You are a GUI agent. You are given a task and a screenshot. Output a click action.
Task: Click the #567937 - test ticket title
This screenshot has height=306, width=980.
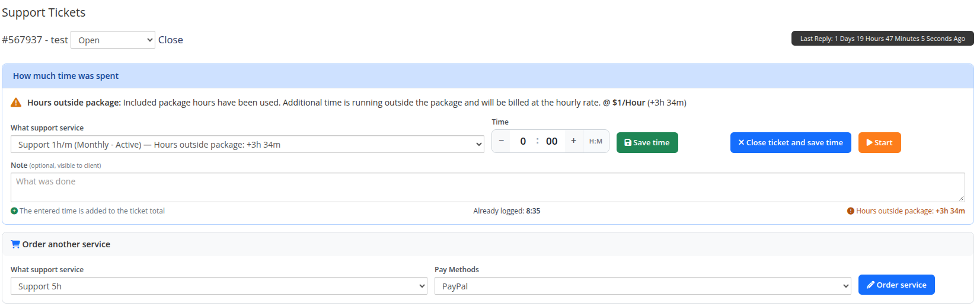tap(35, 40)
